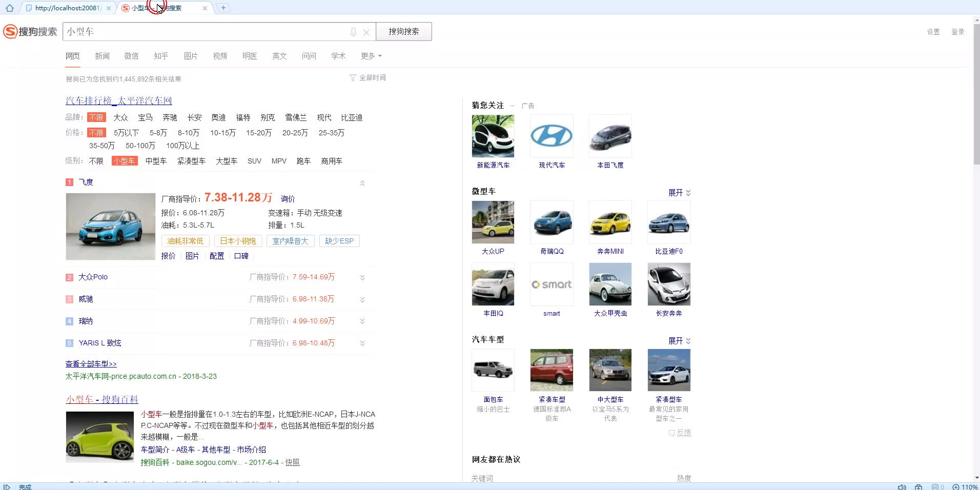Expand the 大众Polo row

[362, 277]
